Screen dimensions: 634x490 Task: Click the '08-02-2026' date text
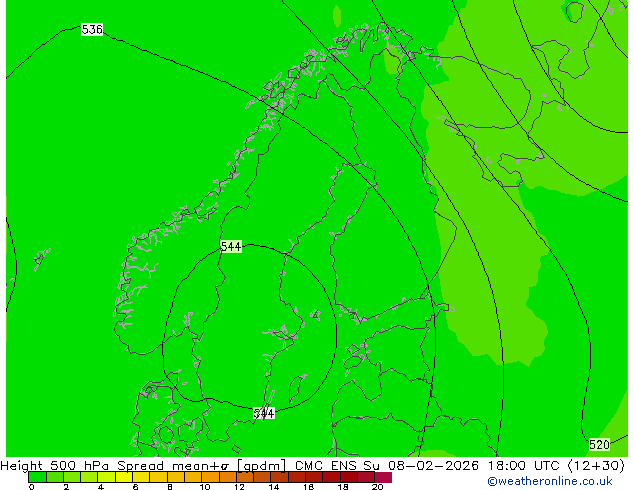(433, 465)
